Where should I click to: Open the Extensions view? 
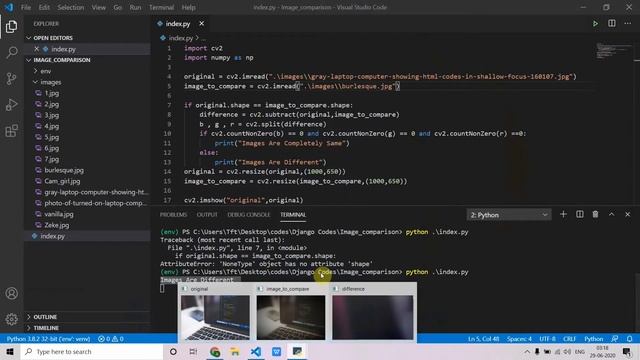point(11,131)
